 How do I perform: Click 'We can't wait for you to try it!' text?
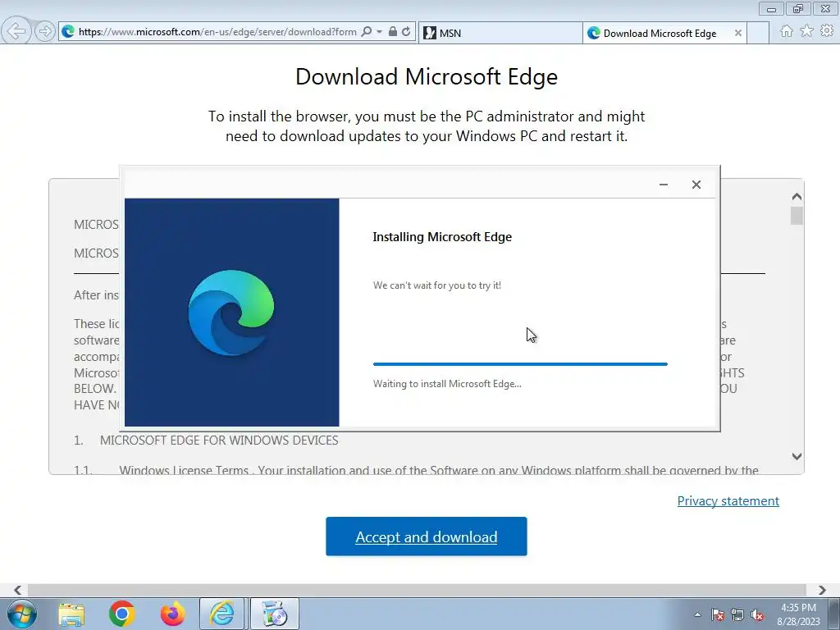[437, 285]
